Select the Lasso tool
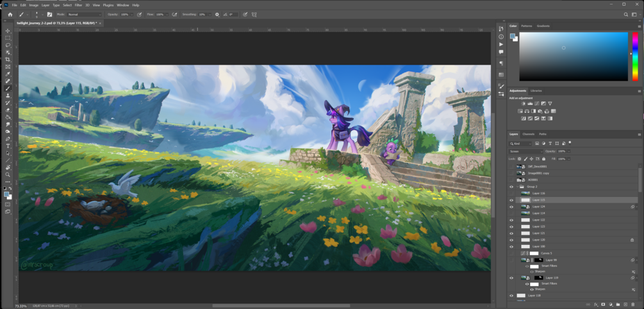This screenshot has width=644, height=309. (x=8, y=46)
